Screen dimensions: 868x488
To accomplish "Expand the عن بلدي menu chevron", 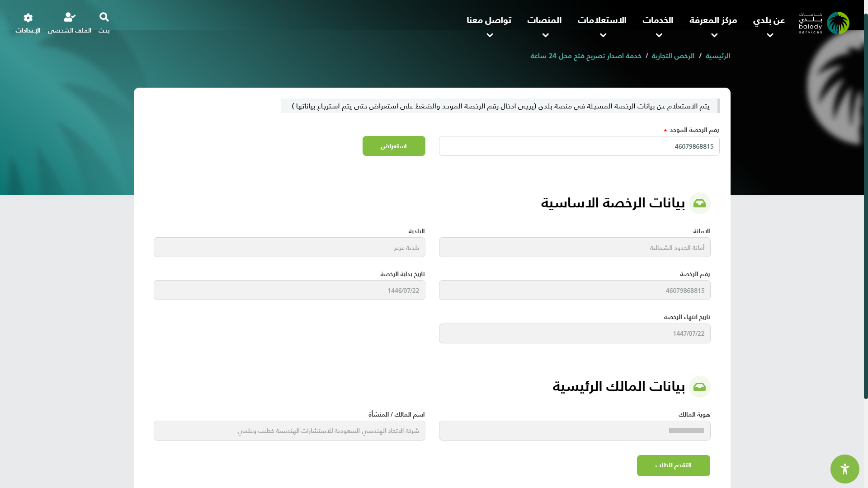I will click(770, 35).
